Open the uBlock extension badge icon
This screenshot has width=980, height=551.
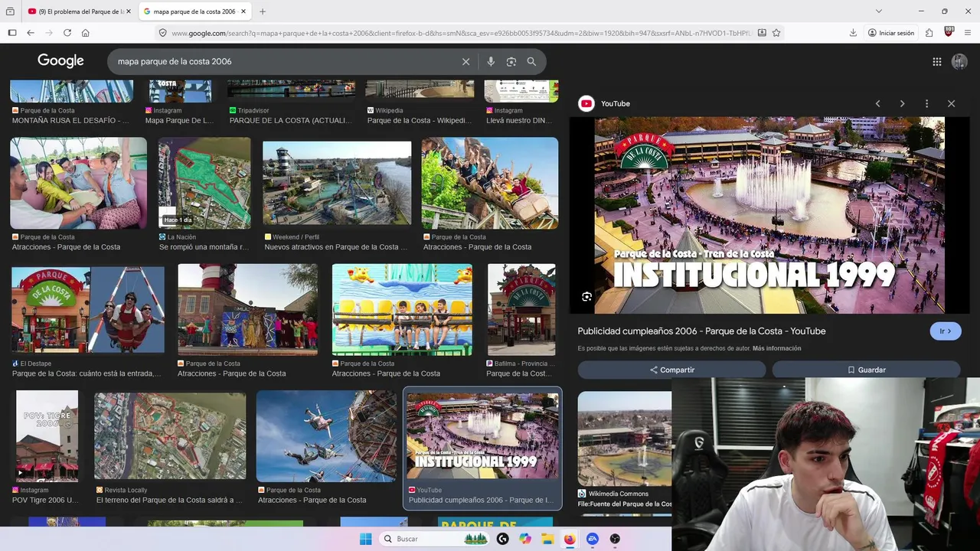tap(949, 32)
